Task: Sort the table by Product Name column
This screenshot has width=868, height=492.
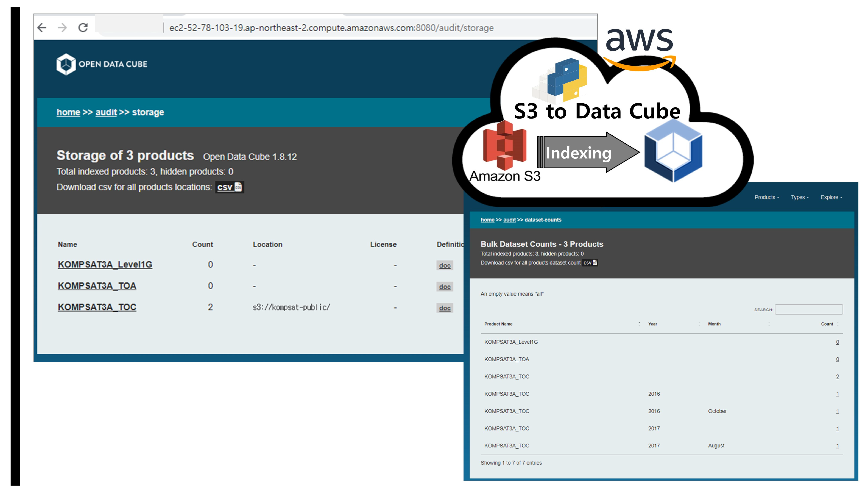Action: (498, 324)
